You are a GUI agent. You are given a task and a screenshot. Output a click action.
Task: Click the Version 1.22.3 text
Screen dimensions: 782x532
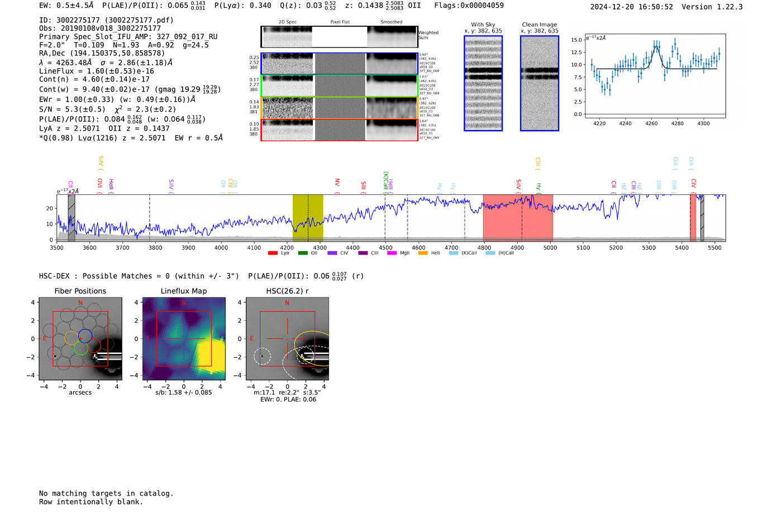click(713, 7)
